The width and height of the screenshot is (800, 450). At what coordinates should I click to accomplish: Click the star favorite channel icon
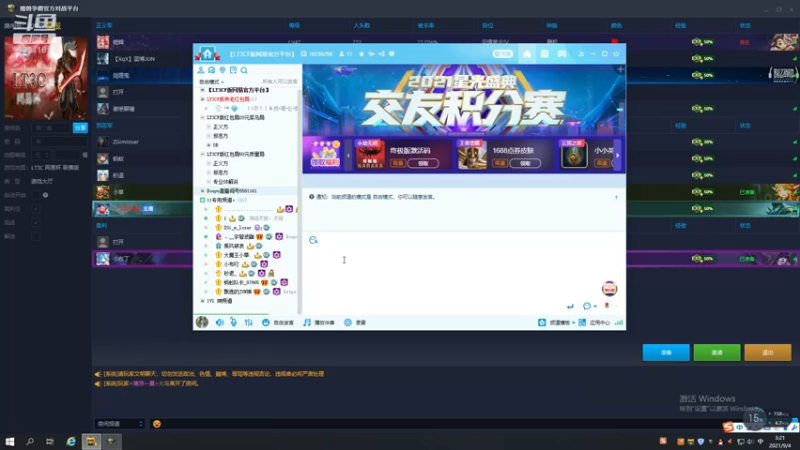(x=361, y=54)
